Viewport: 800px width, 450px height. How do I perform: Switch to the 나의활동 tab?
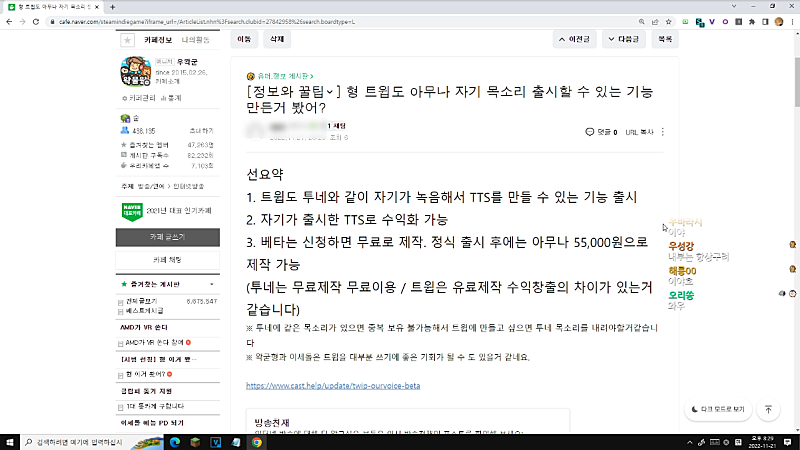(196, 40)
